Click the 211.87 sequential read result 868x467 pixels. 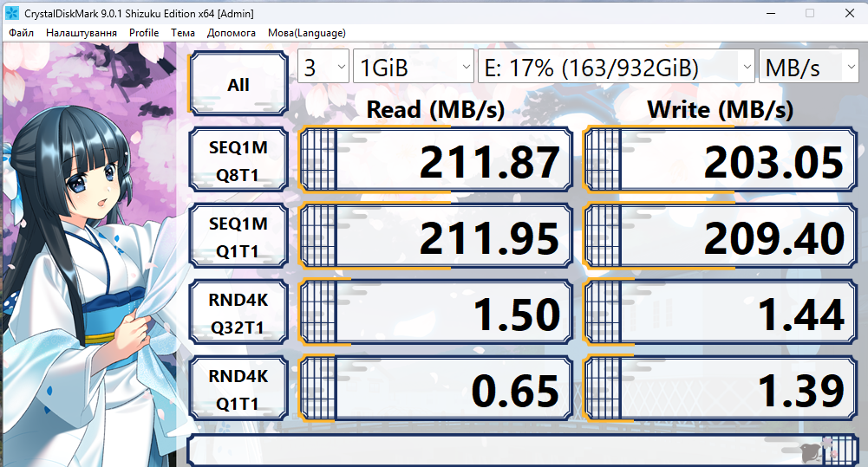[x=435, y=160]
